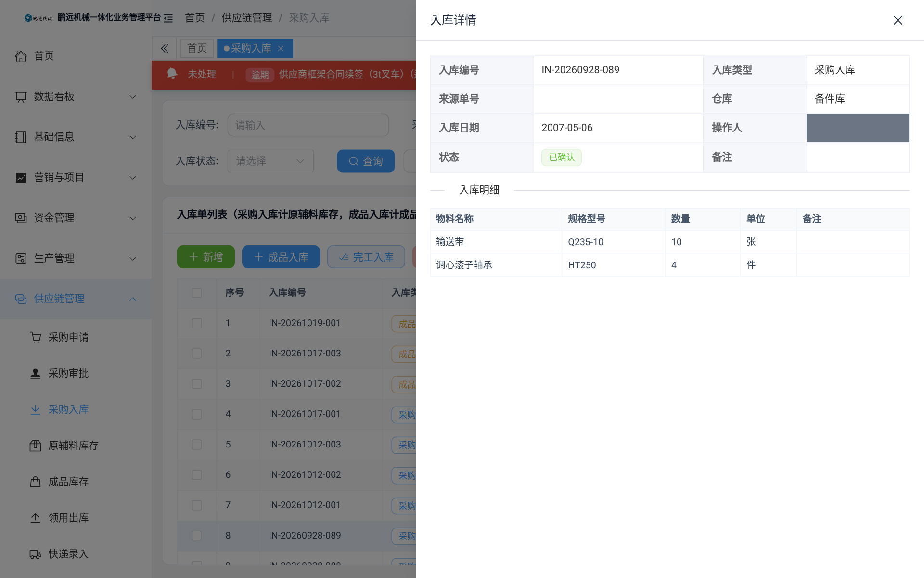Viewport: 924px width, 578px height.
Task: Toggle the select-all checkbox in table header
Action: [x=196, y=293]
